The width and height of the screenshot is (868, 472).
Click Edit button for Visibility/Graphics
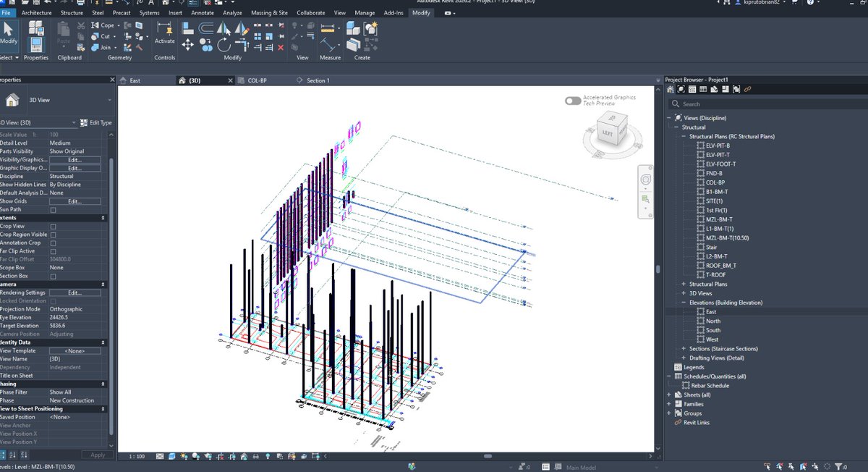pos(75,159)
